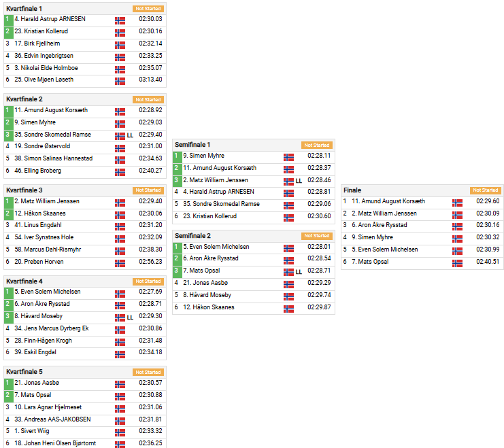Click green rank 1 badge in Kvartfinale 4
Image resolution: width=504 pixels, height=448 pixels.
click(8, 292)
